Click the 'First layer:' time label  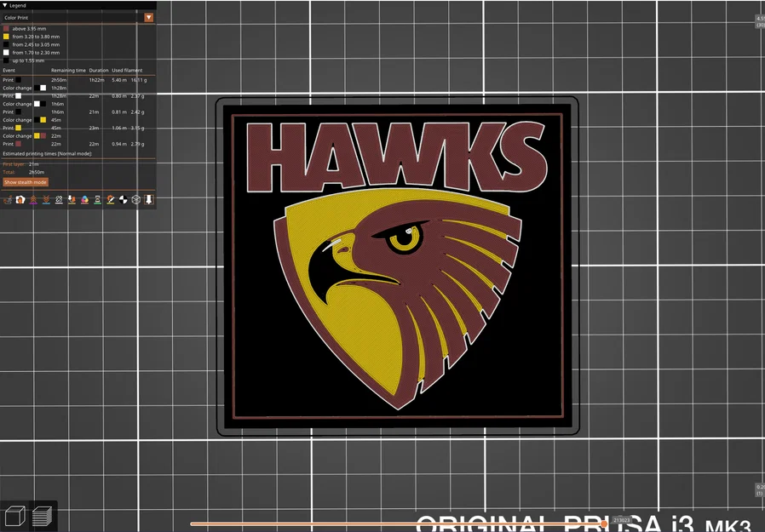(13, 164)
